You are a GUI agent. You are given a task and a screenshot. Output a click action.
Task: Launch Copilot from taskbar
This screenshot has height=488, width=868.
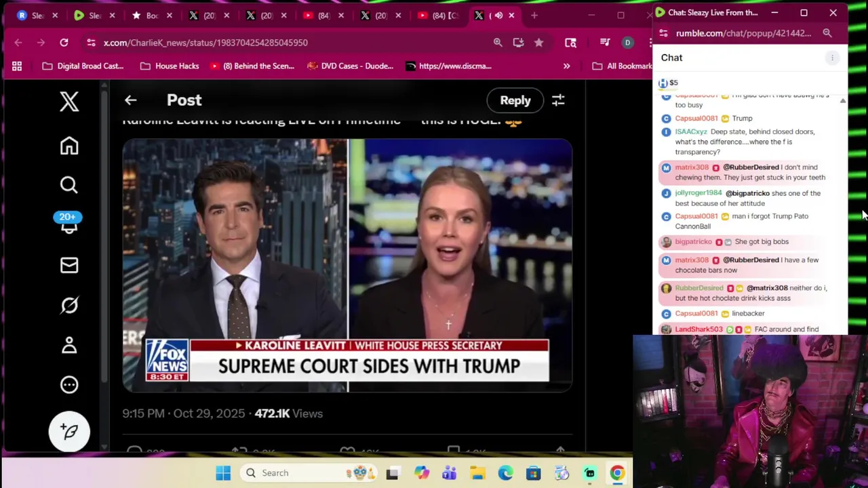pos(422,473)
